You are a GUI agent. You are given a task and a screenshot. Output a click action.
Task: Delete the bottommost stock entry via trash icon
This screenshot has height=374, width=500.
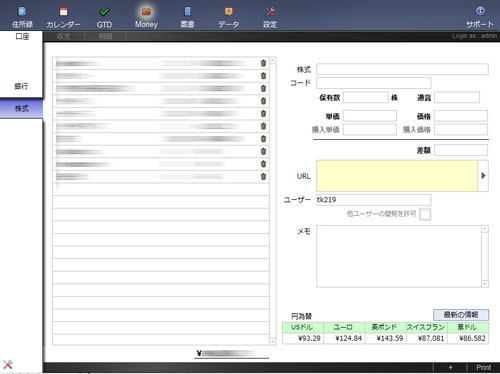[263, 176]
